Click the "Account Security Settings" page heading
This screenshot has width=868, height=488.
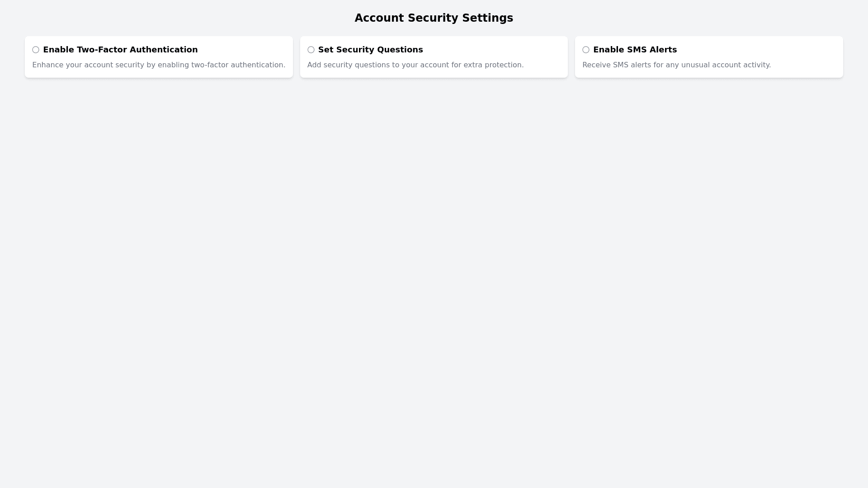point(434,18)
